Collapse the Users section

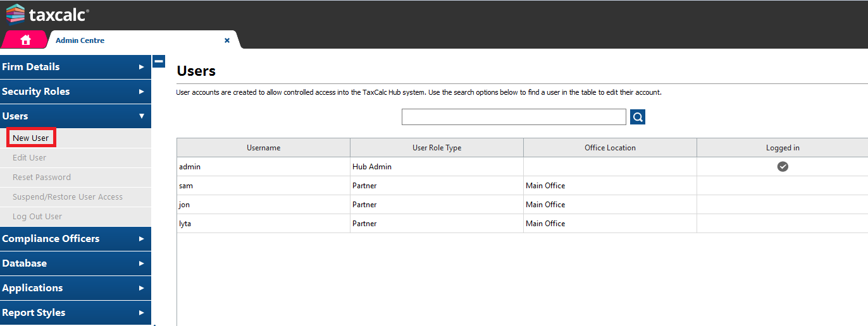(x=75, y=116)
